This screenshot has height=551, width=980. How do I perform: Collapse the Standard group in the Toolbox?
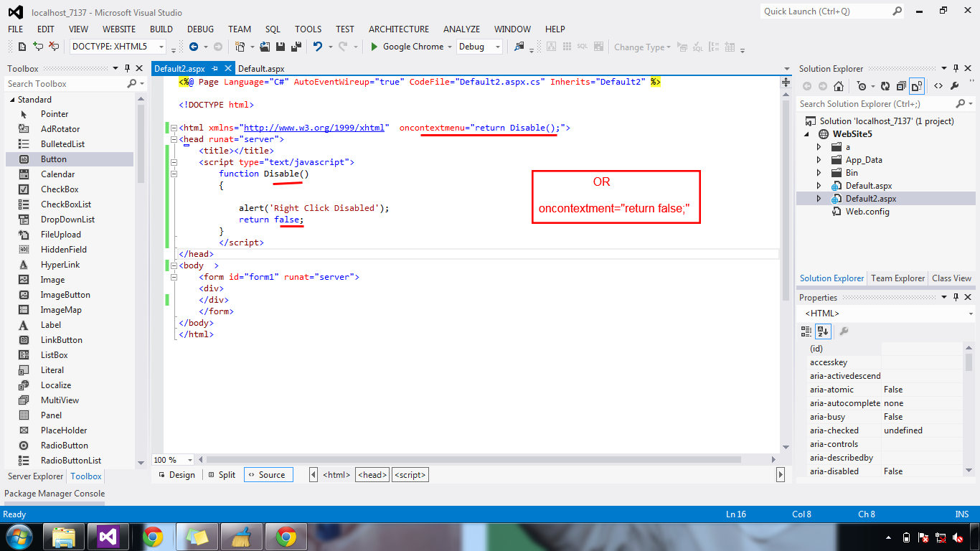(x=12, y=100)
